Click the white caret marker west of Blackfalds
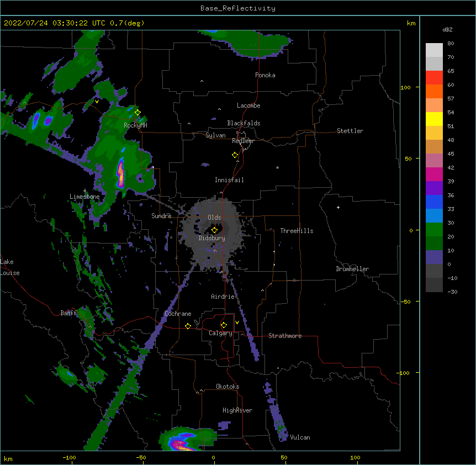The width and height of the screenshot is (476, 465). (189, 124)
